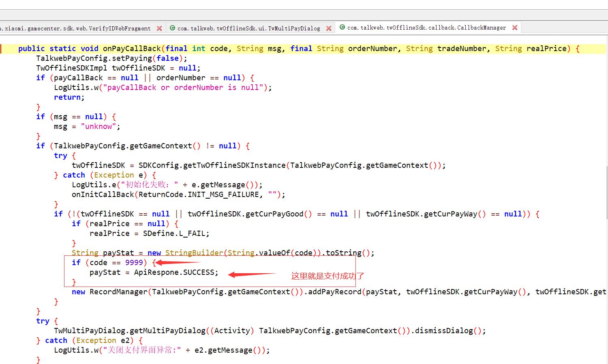Click the 'msg = "unknow"' assignment

coord(87,126)
